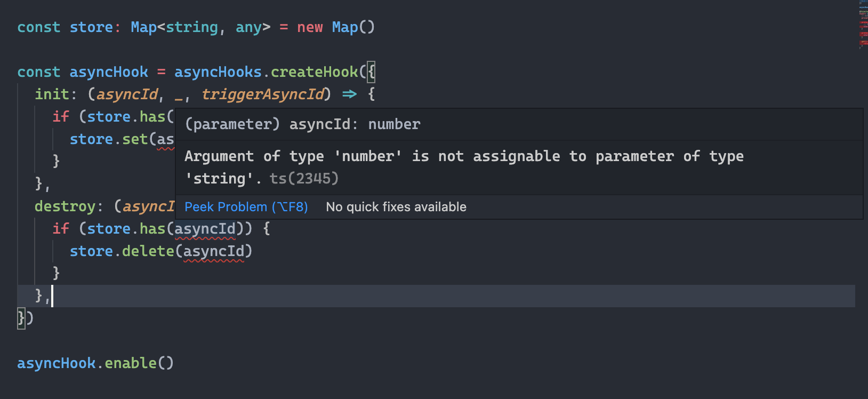Click the ts(2345) error code

click(304, 179)
